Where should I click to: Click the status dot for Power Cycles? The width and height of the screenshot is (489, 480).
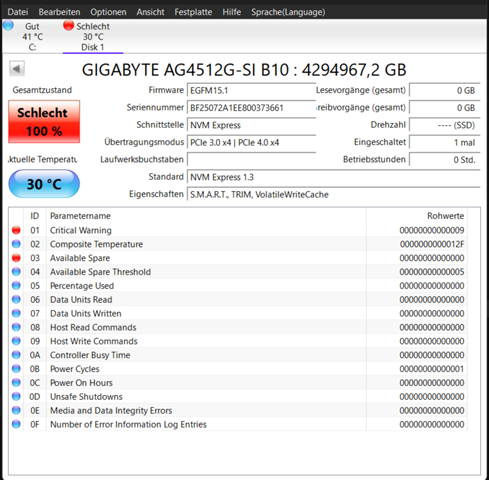point(16,369)
